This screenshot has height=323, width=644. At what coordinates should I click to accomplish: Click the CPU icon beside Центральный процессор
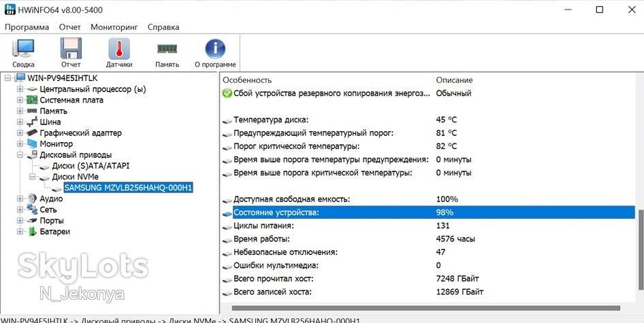click(32, 89)
